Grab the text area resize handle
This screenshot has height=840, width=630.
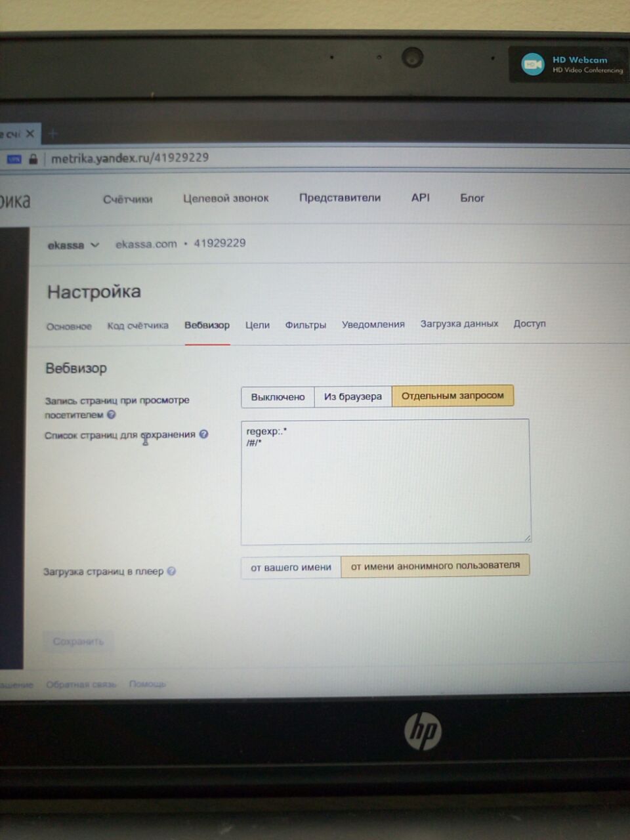click(526, 537)
